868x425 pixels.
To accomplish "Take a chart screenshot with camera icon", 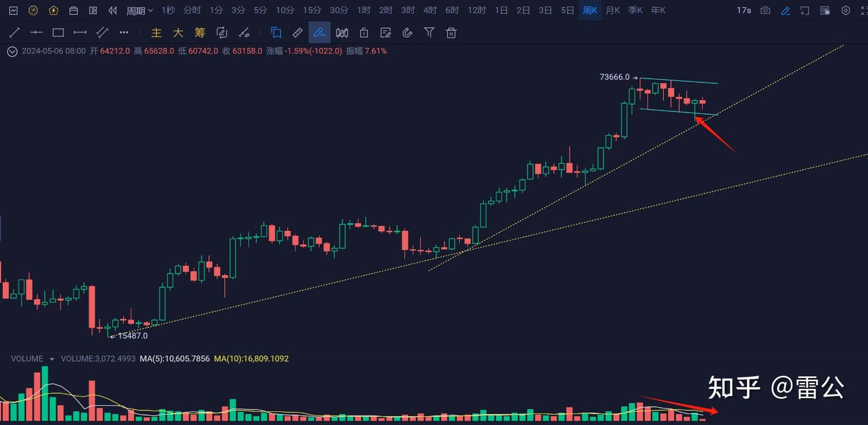I will [x=765, y=10].
